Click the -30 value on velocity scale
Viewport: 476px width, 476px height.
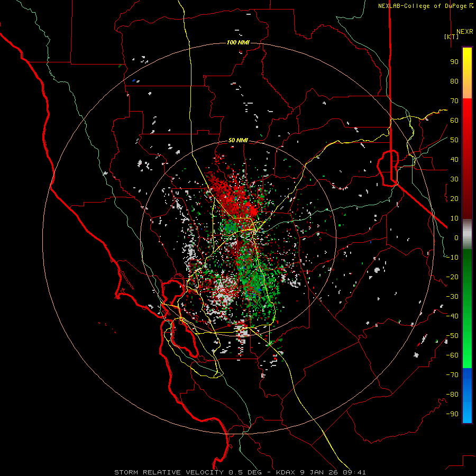[x=452, y=297]
